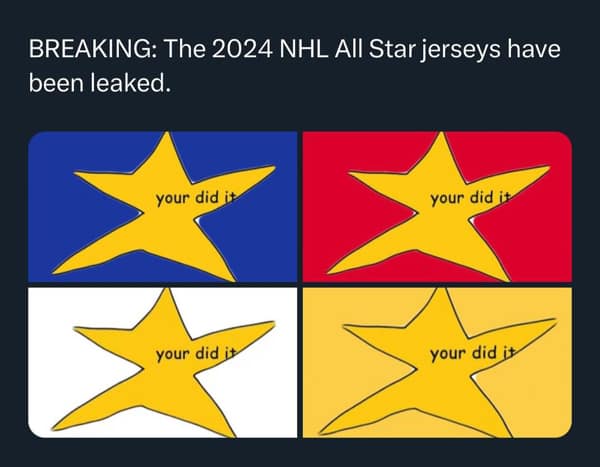
Task: Click "your did it" in red panel
Action: [x=470, y=197]
